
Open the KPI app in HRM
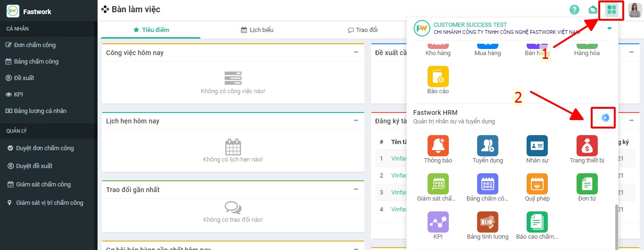(438, 222)
